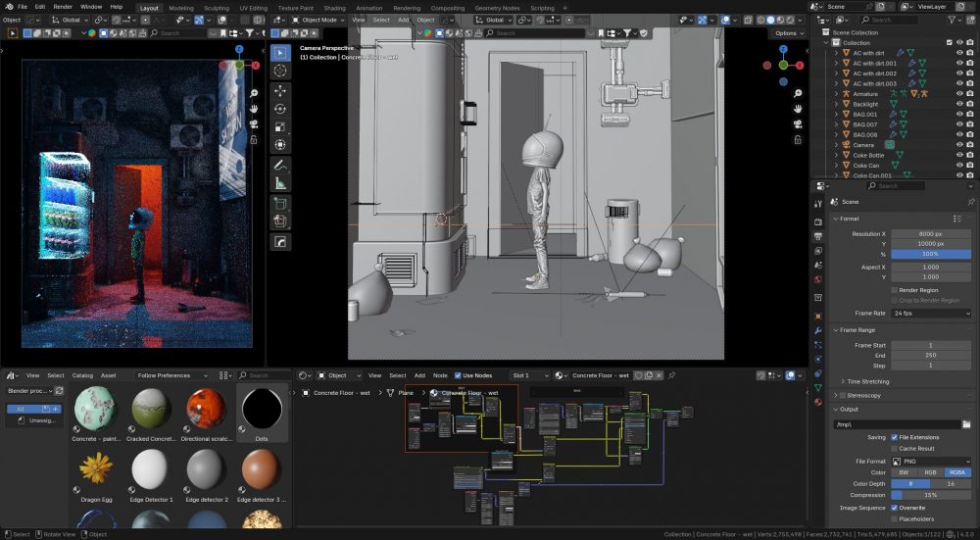Open the World properties tab
The image size is (980, 540).
click(x=818, y=279)
